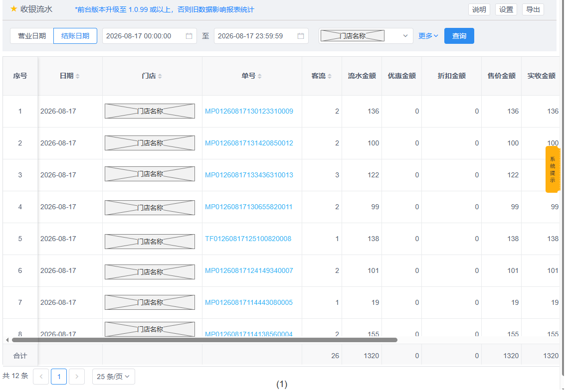
Task: Open calendar icon in end date field
Action: [x=301, y=36]
